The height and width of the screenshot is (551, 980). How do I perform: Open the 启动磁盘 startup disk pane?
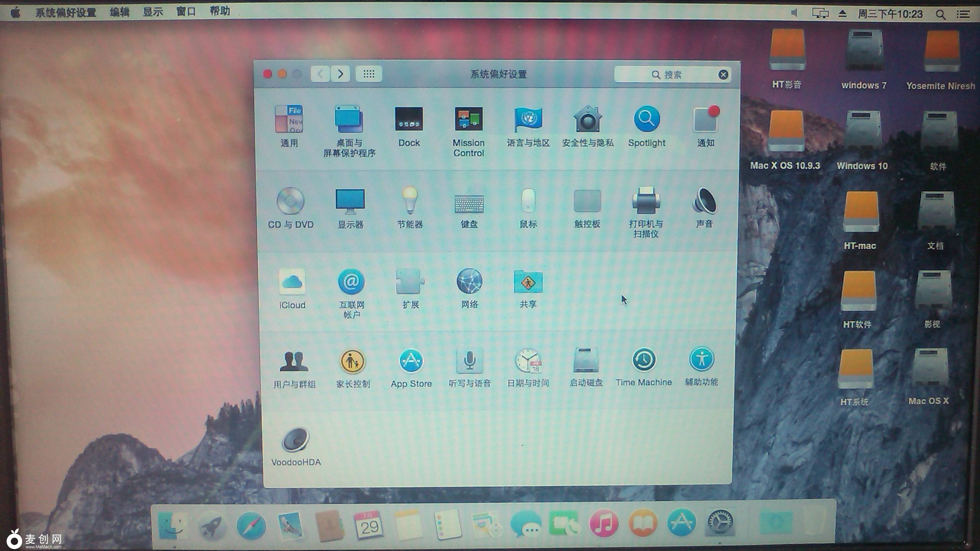coord(586,360)
